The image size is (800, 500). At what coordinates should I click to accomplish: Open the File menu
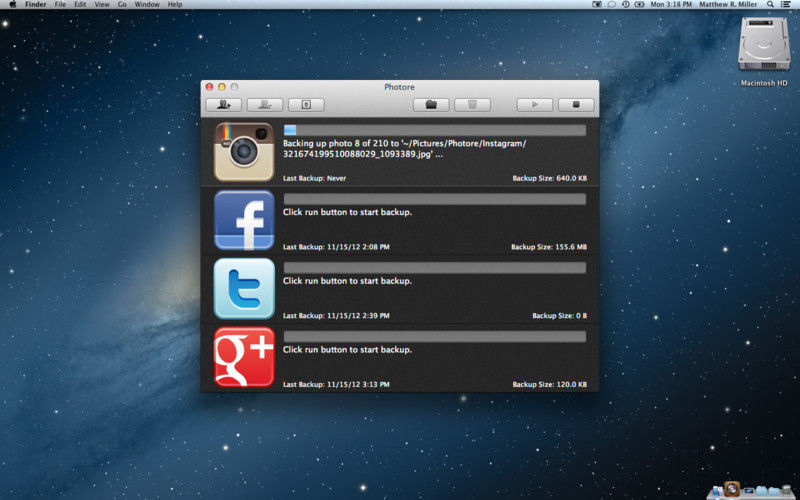60,5
